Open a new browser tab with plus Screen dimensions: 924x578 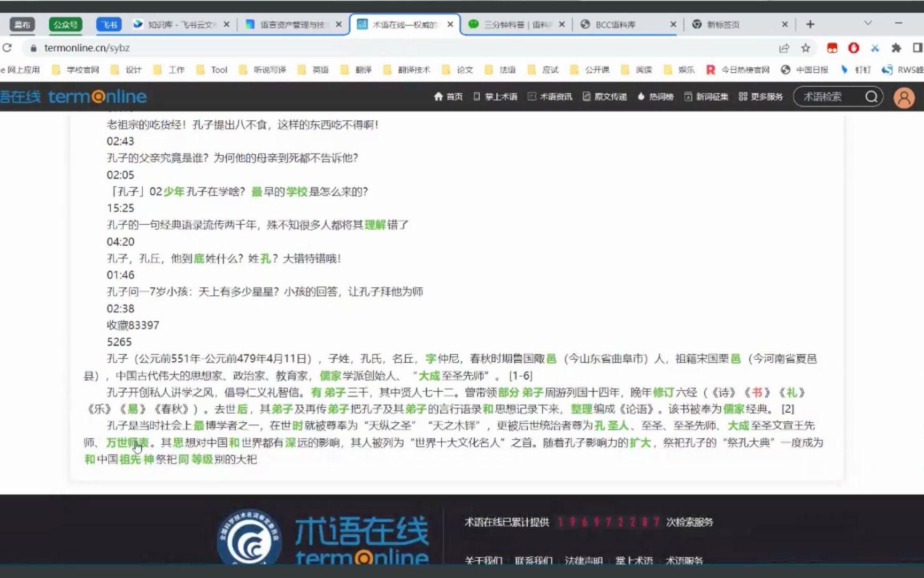pos(810,25)
